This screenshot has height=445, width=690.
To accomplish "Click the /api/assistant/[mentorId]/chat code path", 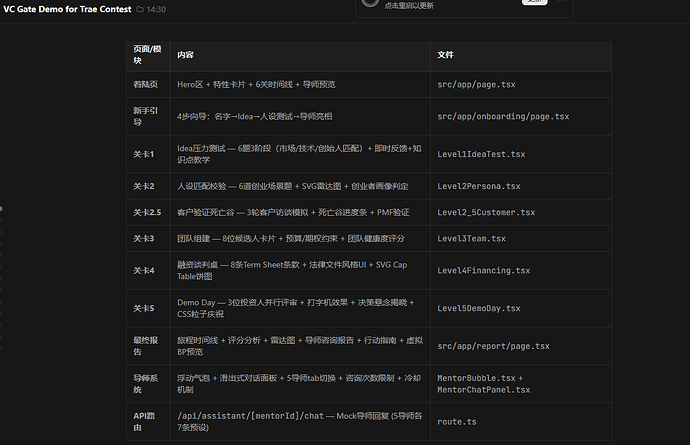I will 250,416.
